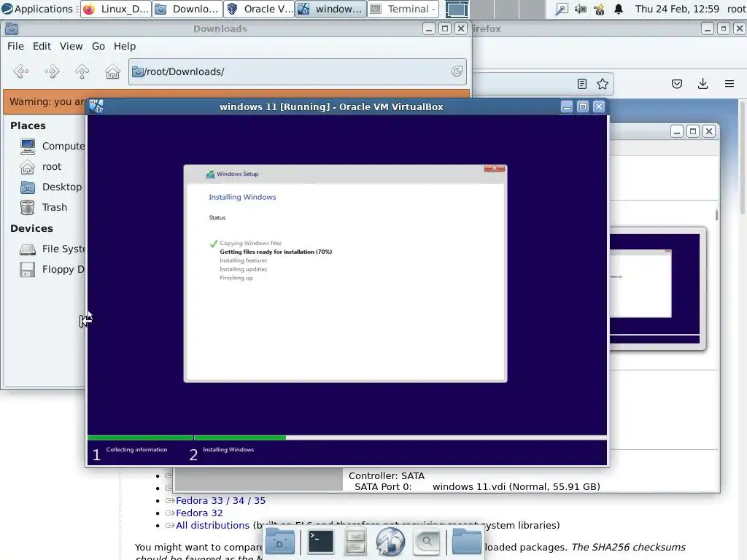The image size is (747, 560).
Task: Click the show desktop icon in the dock
Action: point(280,542)
